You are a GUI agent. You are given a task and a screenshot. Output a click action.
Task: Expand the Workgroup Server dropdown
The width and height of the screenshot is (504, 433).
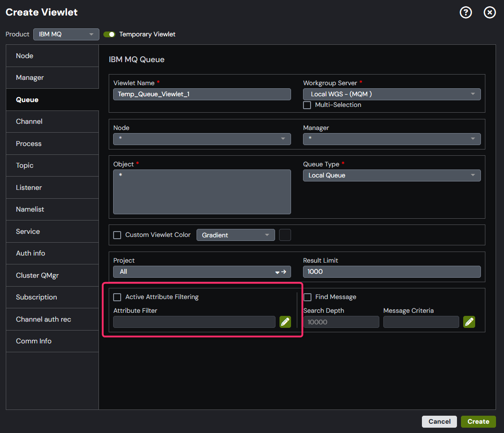(x=392, y=94)
